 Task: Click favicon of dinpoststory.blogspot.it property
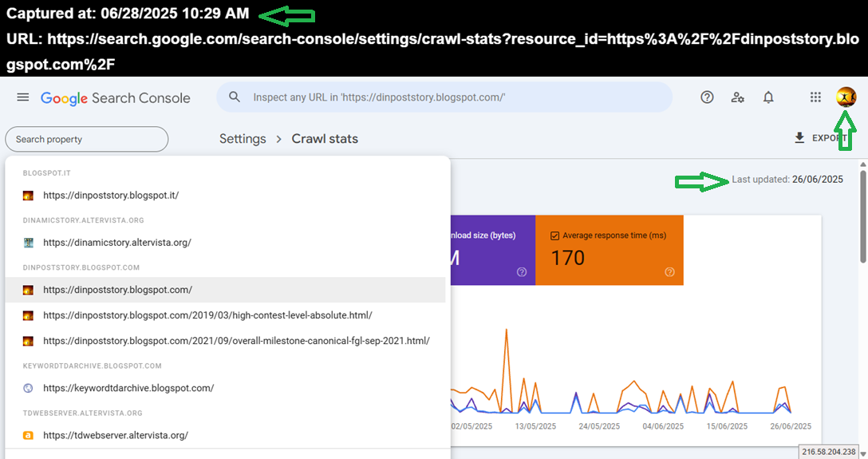[28, 196]
